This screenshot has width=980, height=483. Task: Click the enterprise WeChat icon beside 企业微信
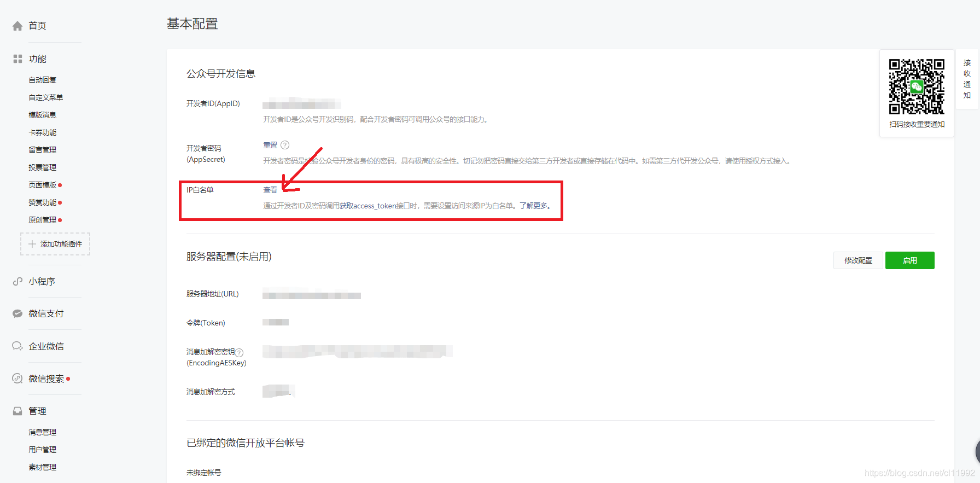[x=17, y=346]
